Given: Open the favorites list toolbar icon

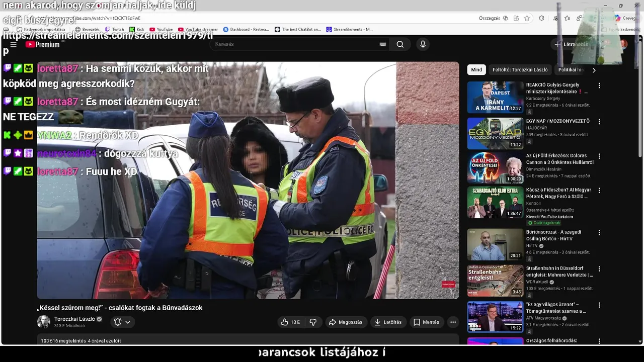Looking at the screenshot, I should click(x=567, y=18).
